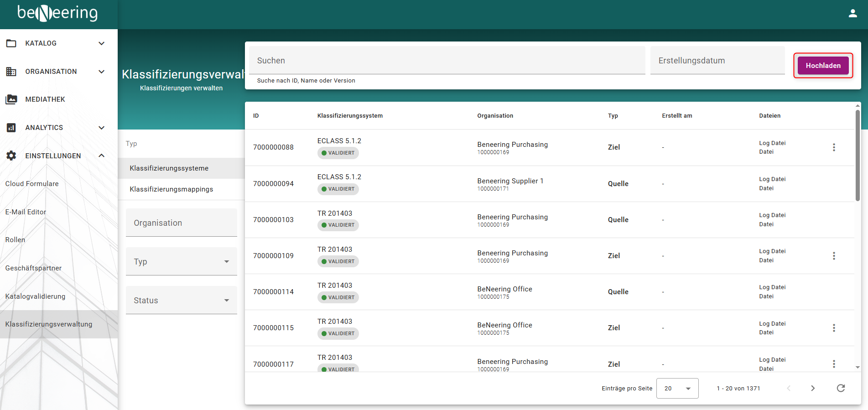The image size is (868, 410).
Task: Focus the Suchen search field
Action: 447,61
